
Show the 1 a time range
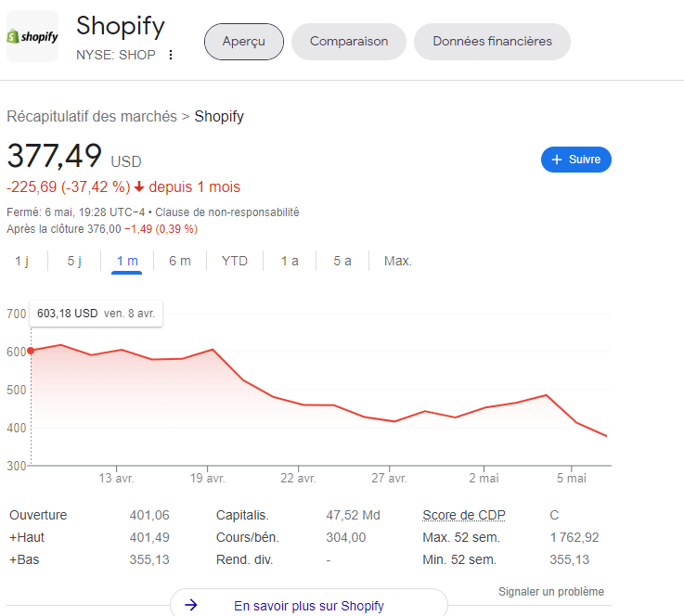click(x=290, y=261)
